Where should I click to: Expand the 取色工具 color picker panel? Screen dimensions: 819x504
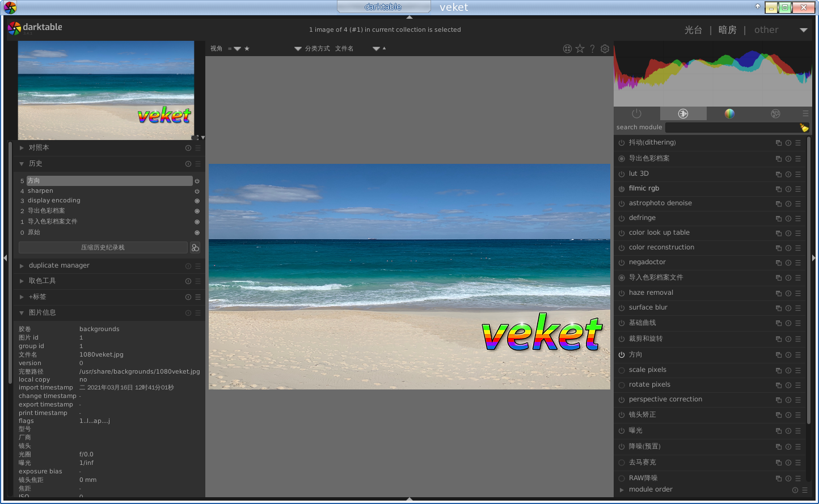click(x=22, y=281)
